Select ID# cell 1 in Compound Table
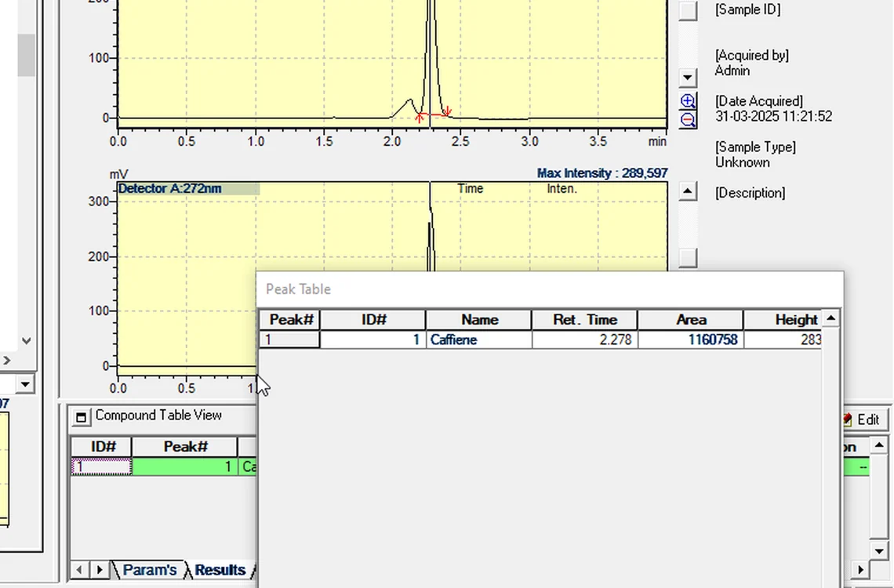This screenshot has width=894, height=588. 101,466
